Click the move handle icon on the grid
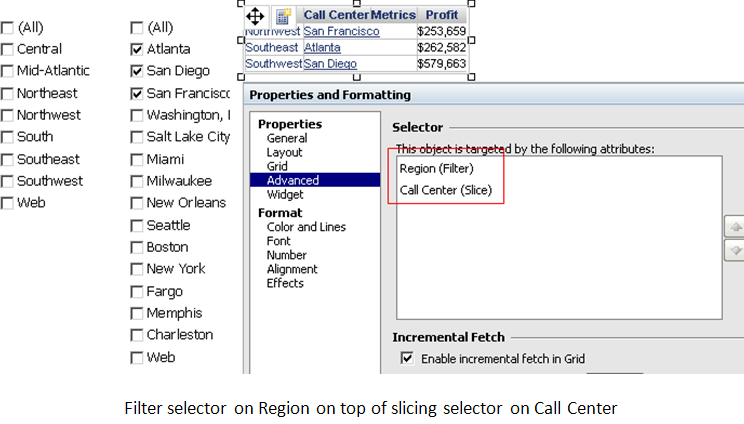Image resolution: width=744 pixels, height=424 pixels. [255, 15]
